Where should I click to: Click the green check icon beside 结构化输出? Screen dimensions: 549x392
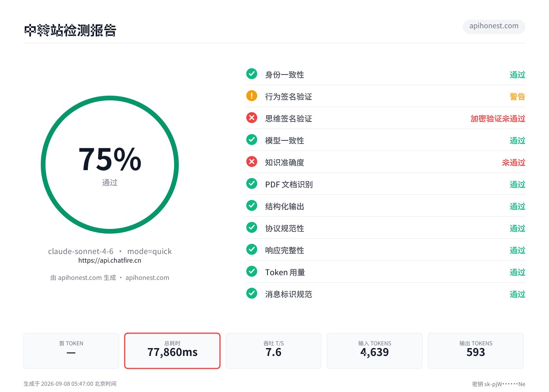coord(252,205)
